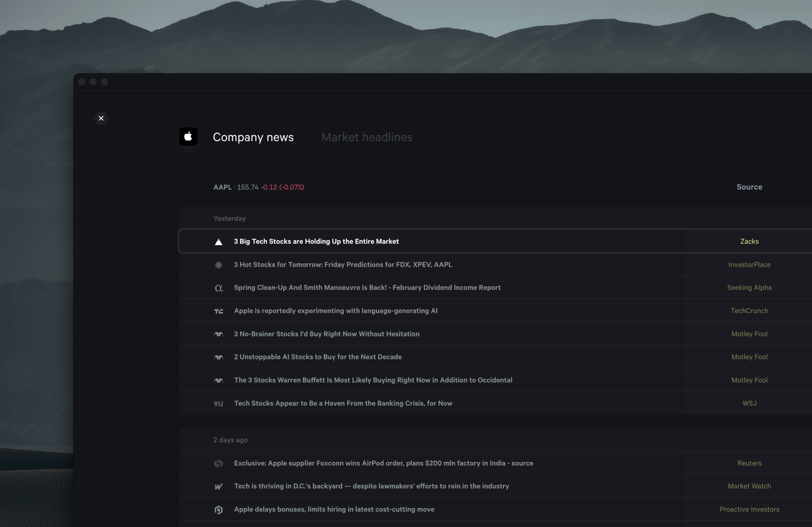Viewport: 812px width, 527px height.
Task: Open 2 Unstoppable AI Stocks headline
Action: pos(318,357)
